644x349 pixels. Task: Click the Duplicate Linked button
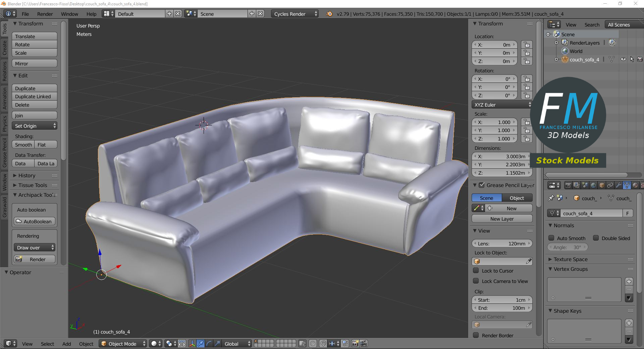point(35,97)
